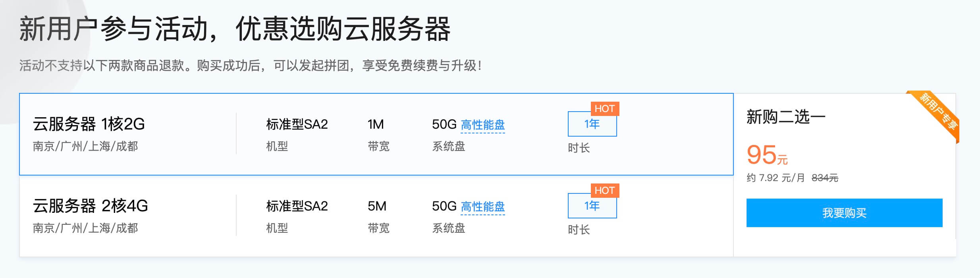The image size is (980, 278).
Task: Click 标准型SA2 model in the 1核2G row
Action: click(297, 125)
